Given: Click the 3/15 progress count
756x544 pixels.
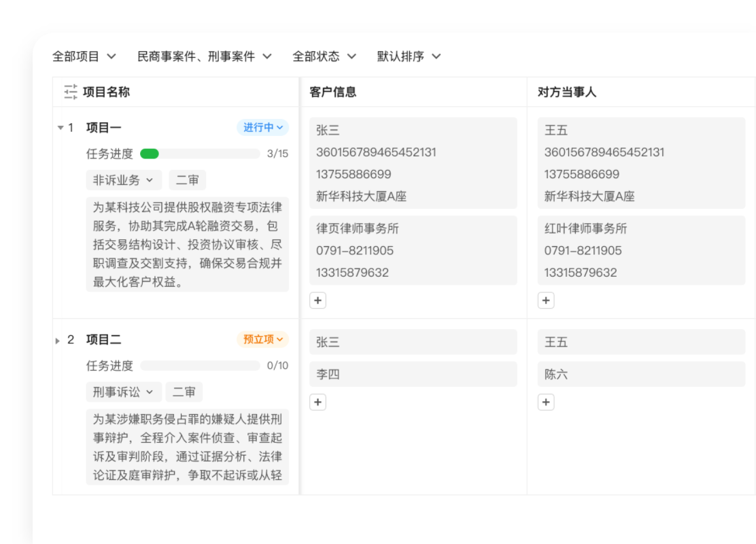Looking at the screenshot, I should pyautogui.click(x=277, y=154).
